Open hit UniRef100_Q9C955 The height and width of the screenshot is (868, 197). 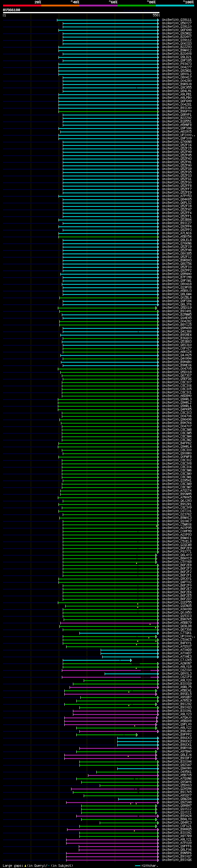coord(176,88)
